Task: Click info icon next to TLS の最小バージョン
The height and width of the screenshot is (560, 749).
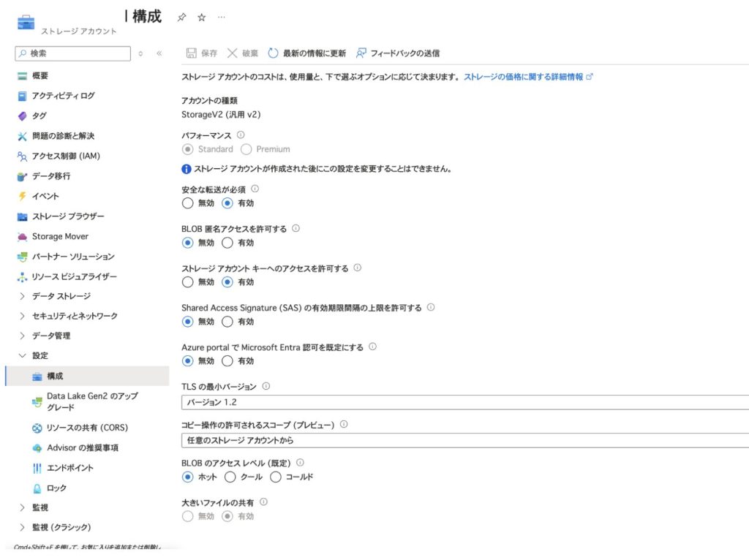Action: click(266, 386)
